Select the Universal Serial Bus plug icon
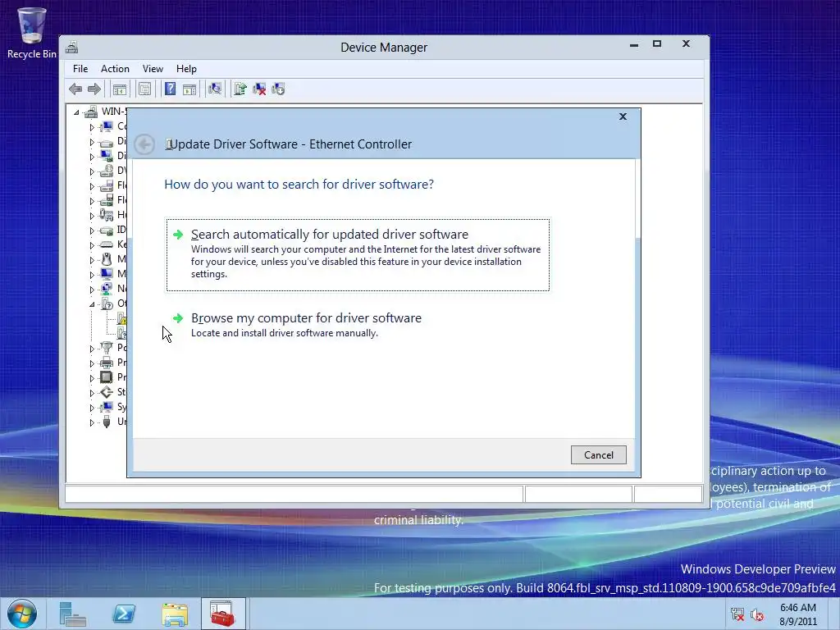Screen dimensions: 840x630 click(107, 422)
